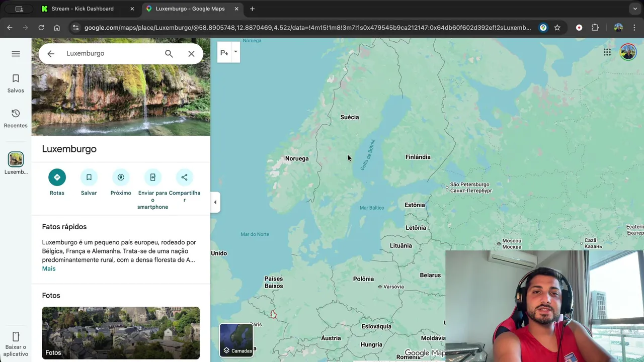Click the Finlândia label on map
644x362 pixels.
point(418,157)
